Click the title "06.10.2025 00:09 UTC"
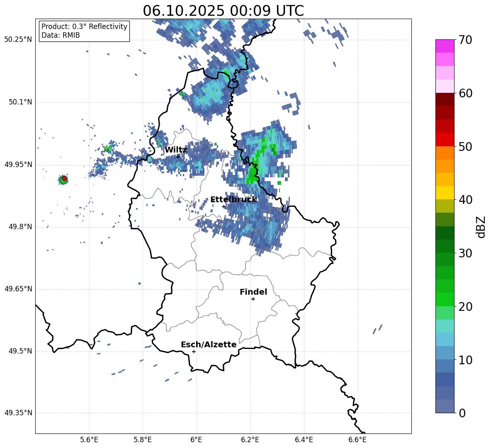This screenshot has width=491, height=448. click(x=223, y=11)
